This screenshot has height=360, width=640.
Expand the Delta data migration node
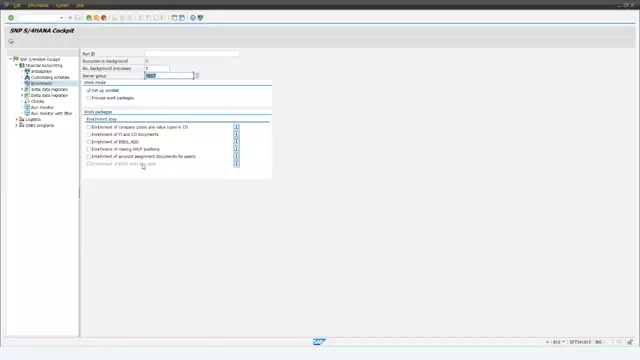click(22, 95)
